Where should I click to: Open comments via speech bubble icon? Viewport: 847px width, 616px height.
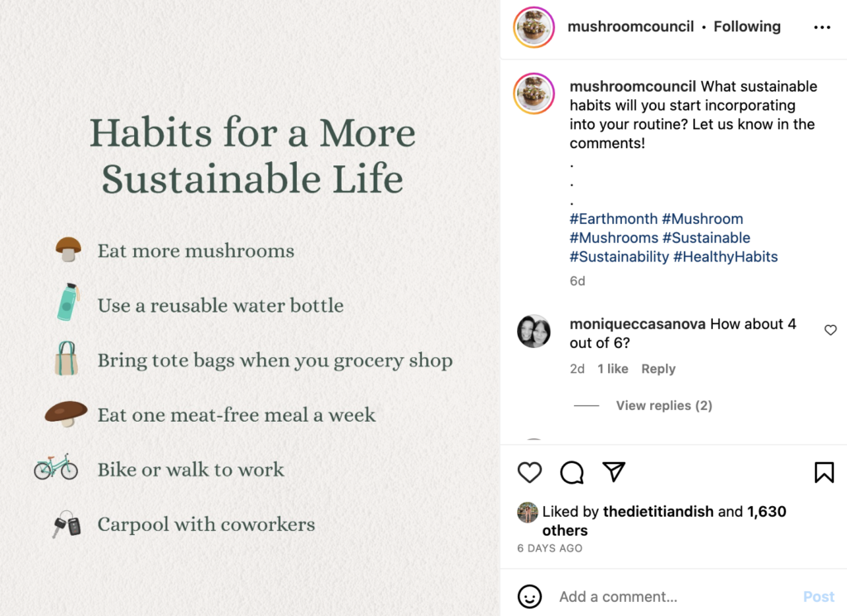(x=572, y=472)
